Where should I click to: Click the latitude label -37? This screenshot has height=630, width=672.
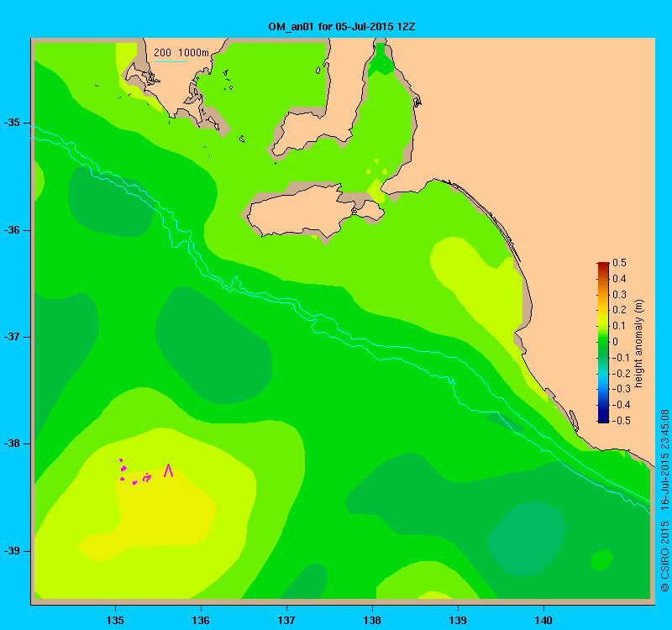tap(12, 337)
